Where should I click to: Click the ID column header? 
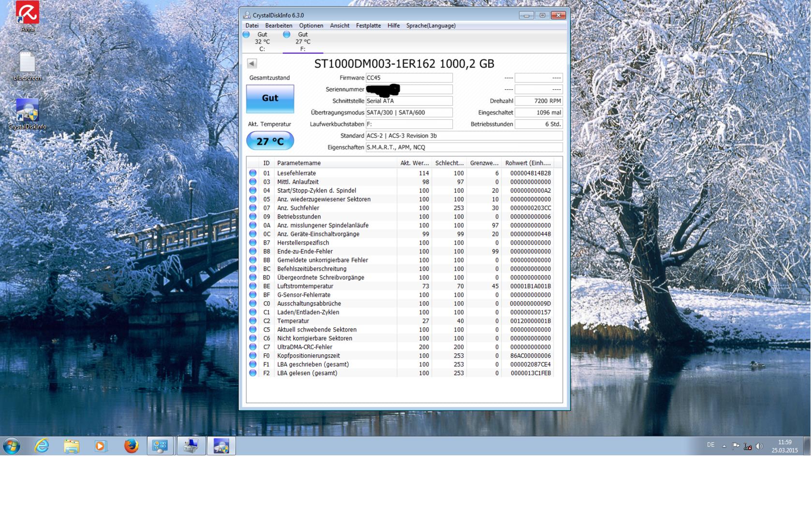266,163
